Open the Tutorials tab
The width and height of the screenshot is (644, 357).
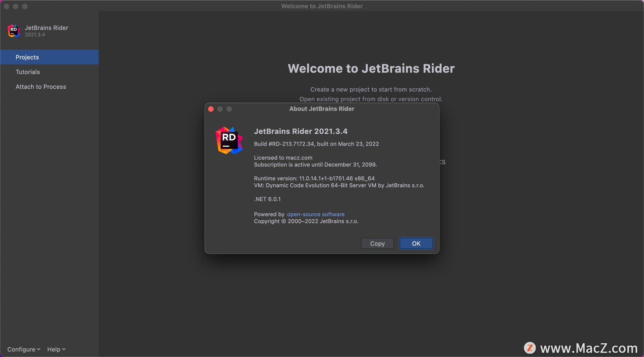[x=49, y=72]
